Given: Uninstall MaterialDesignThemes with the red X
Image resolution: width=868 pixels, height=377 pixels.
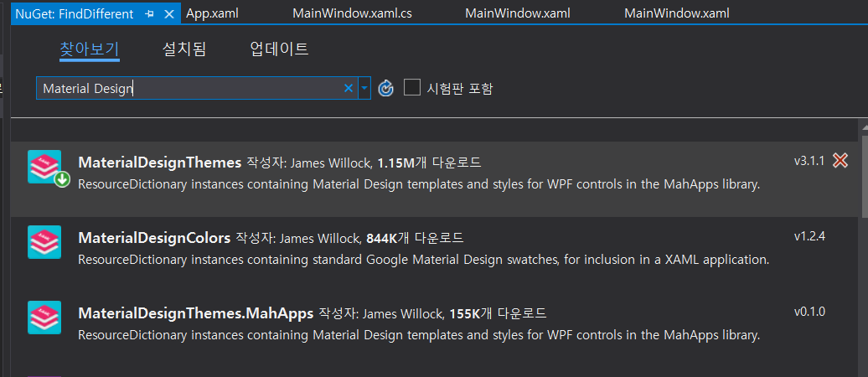Looking at the screenshot, I should coord(840,161).
